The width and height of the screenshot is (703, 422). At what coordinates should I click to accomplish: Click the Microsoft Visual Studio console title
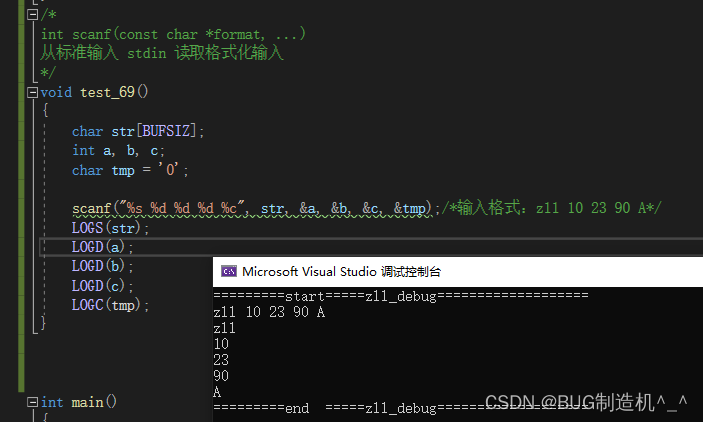click(x=341, y=272)
